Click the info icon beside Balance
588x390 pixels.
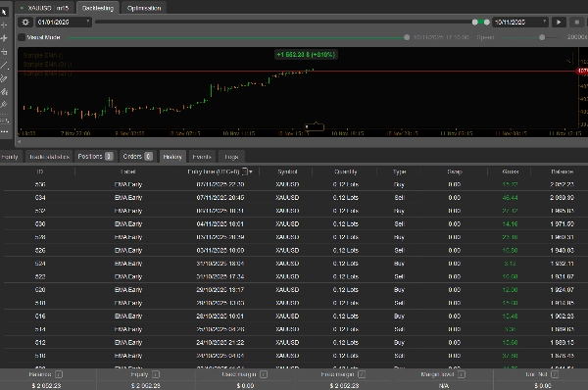[59, 374]
